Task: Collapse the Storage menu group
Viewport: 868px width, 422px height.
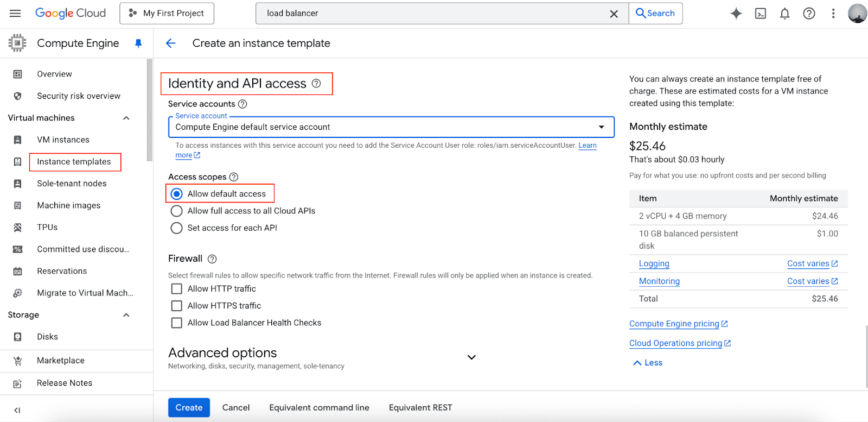Action: (126, 315)
